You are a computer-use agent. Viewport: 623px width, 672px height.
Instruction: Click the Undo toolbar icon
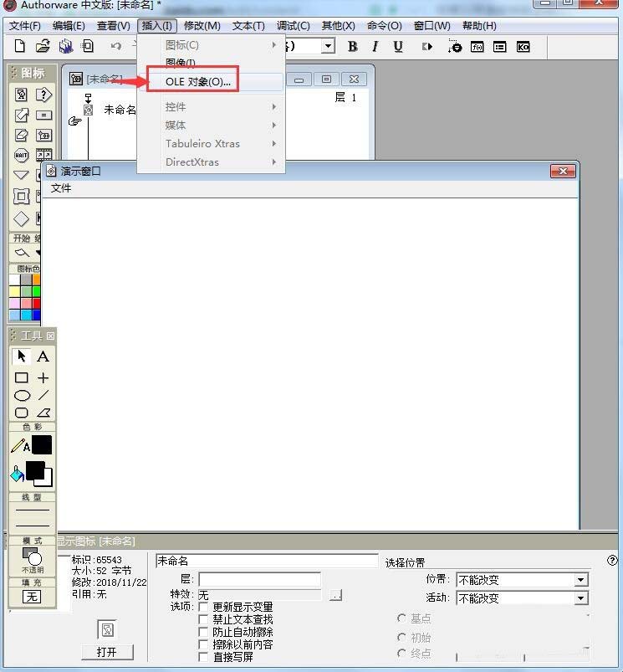tap(116, 46)
